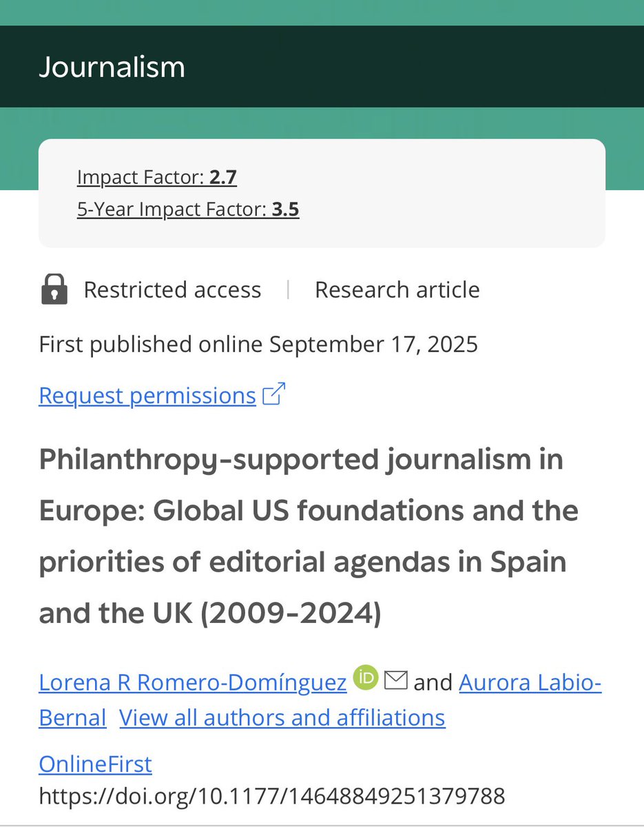Open author Lorena R Romero-Domínguez profile
Image resolution: width=644 pixels, height=827 pixels.
click(x=193, y=682)
